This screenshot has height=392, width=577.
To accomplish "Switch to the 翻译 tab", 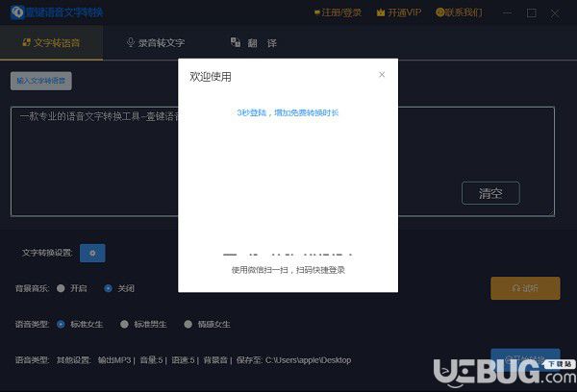I will coord(254,43).
